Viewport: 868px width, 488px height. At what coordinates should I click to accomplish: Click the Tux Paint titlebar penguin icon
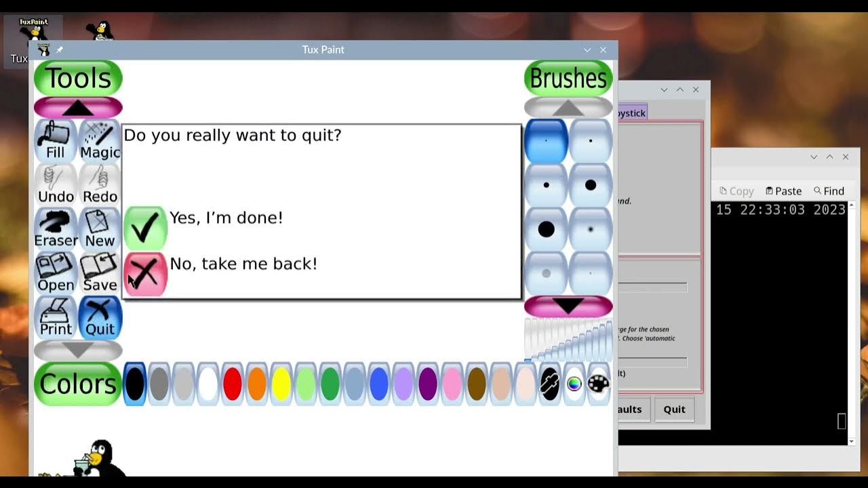click(44, 49)
